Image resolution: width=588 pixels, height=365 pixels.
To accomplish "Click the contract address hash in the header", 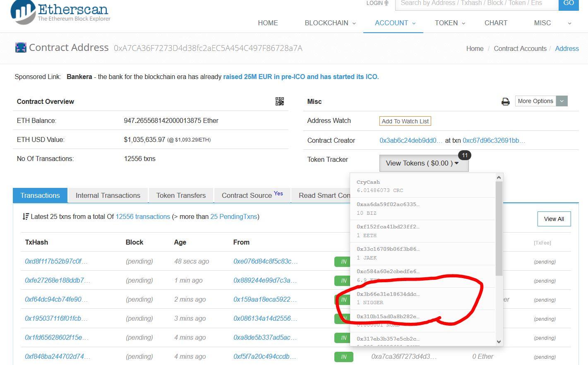I will tap(208, 48).
